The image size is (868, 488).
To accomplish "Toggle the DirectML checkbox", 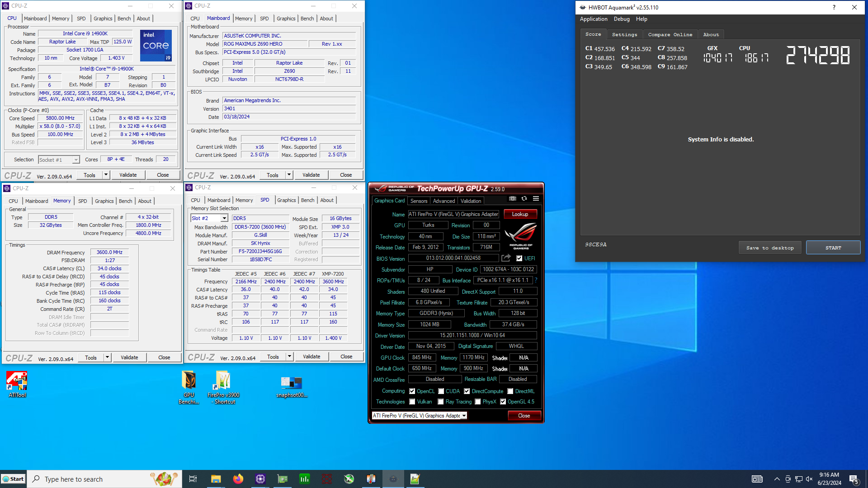I will pyautogui.click(x=510, y=391).
